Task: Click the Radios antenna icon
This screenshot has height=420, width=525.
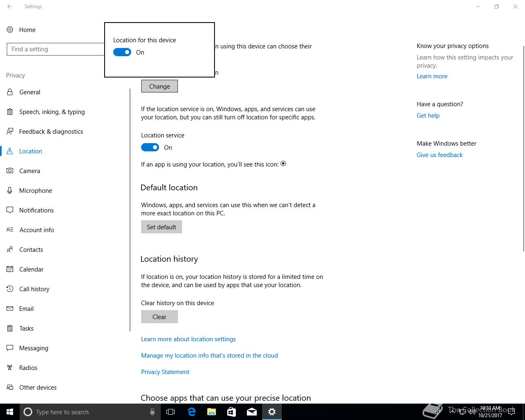Action: tap(10, 367)
